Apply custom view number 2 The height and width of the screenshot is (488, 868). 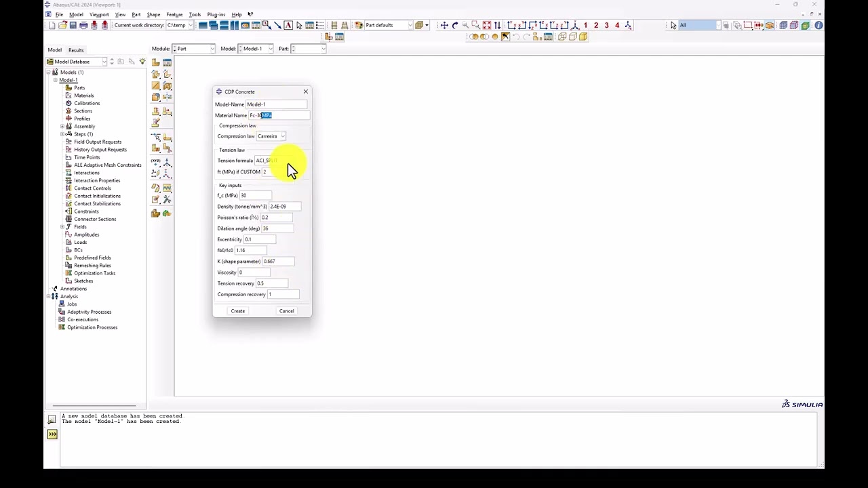(596, 26)
